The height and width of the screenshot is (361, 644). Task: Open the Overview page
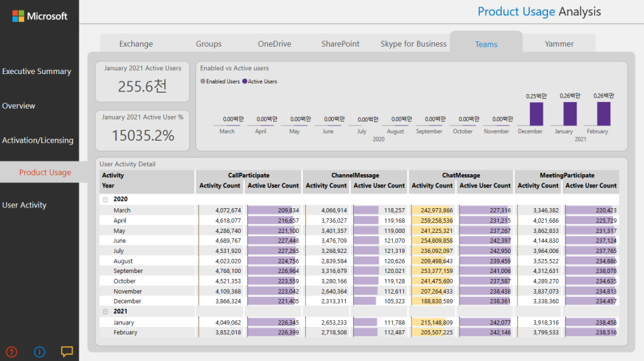click(x=19, y=105)
